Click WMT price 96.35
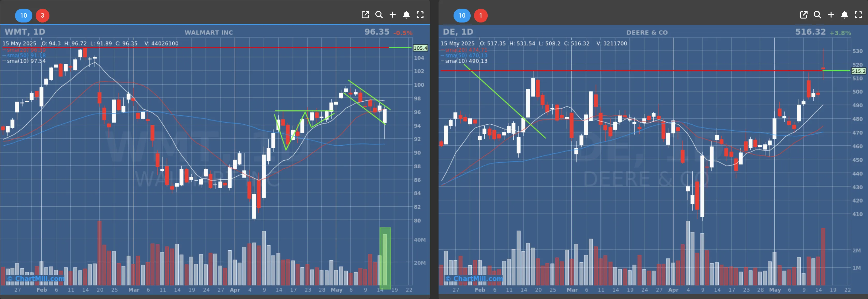This screenshot has width=868, height=299. pyautogui.click(x=377, y=32)
